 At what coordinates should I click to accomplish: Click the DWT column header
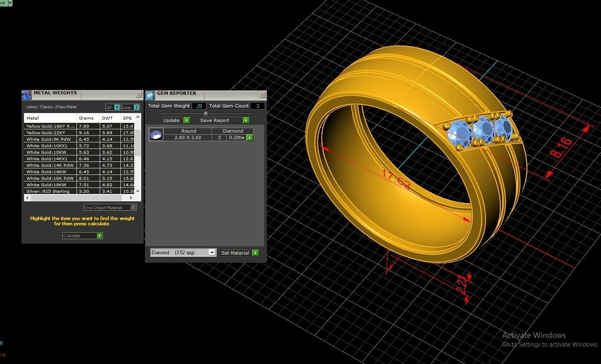[x=110, y=118]
